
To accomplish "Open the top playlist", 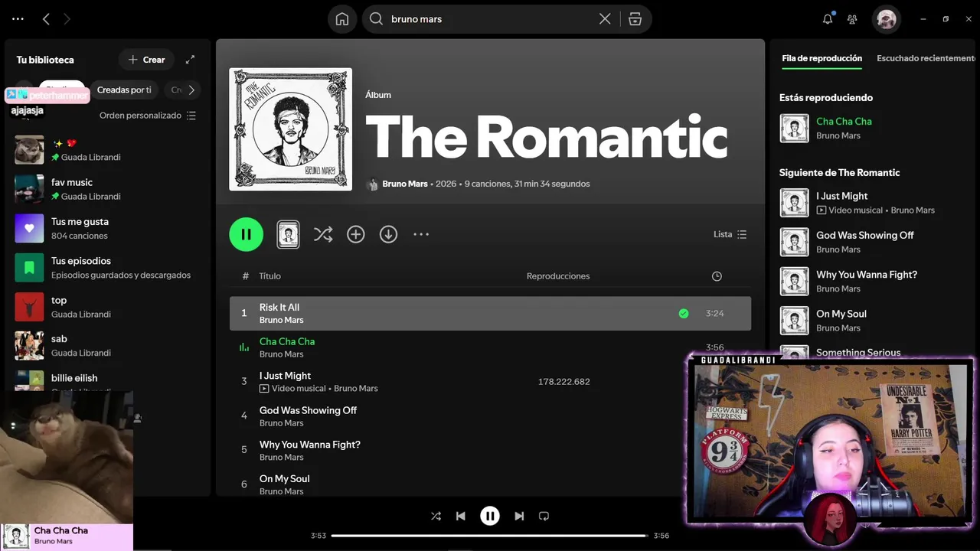I will click(107, 307).
